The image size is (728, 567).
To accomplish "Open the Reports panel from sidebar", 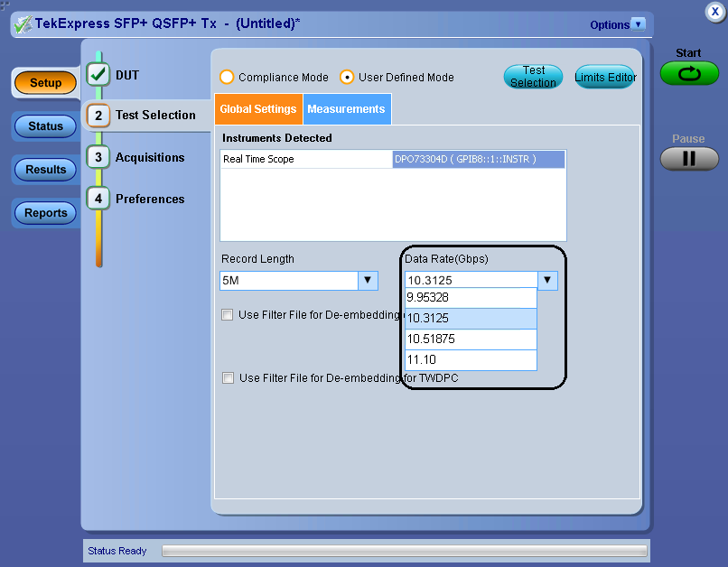I will coord(44,212).
